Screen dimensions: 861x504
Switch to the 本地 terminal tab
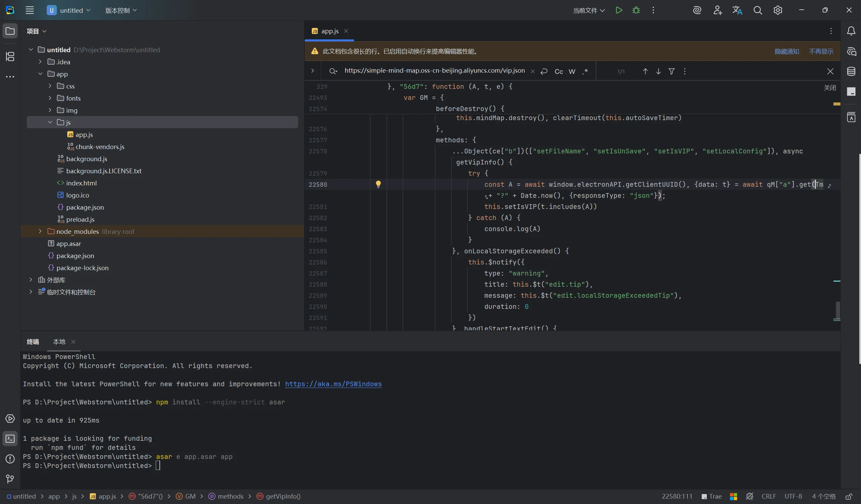[x=59, y=341]
